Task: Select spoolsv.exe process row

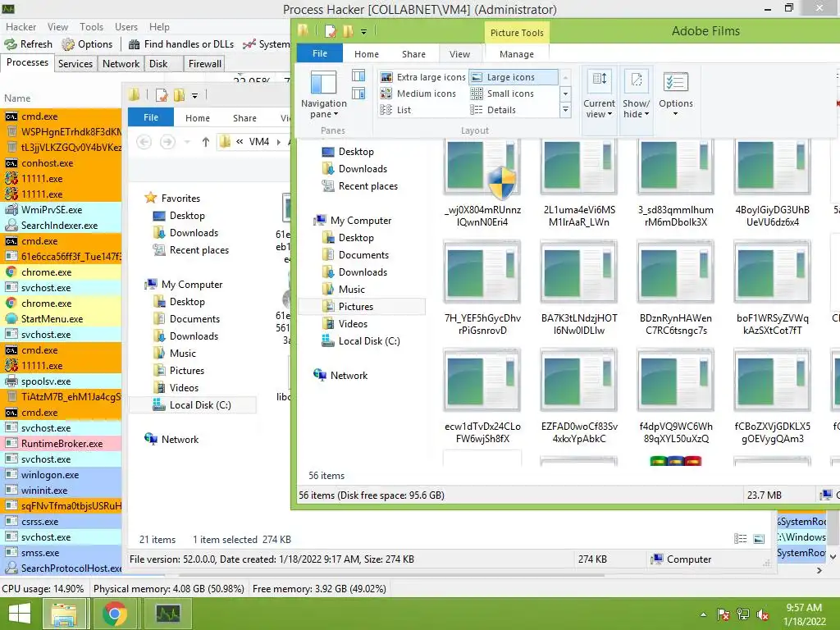Action: 61,381
